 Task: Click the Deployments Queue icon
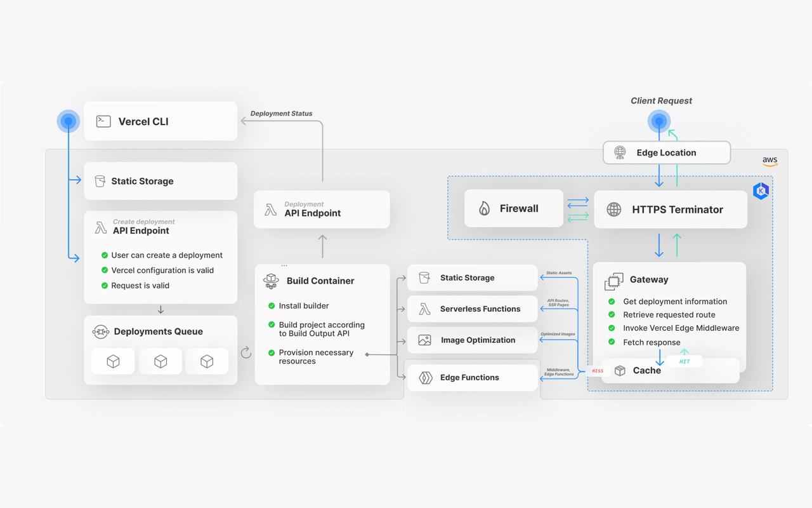(101, 331)
